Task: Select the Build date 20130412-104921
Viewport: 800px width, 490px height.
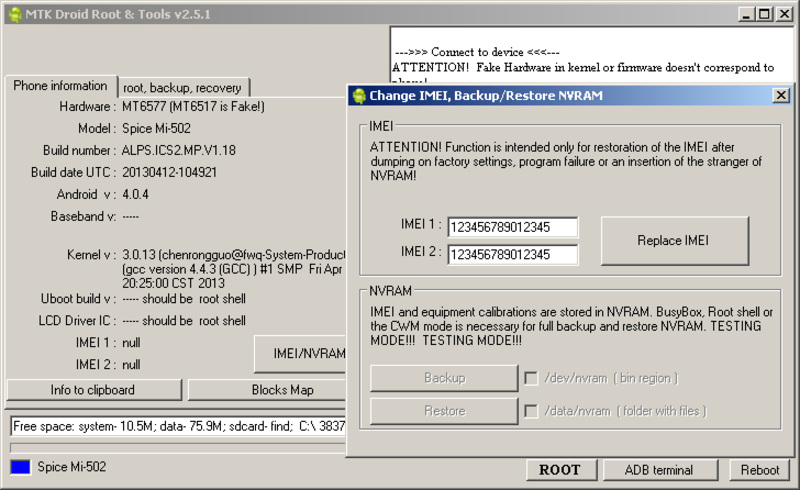Action: [x=169, y=173]
